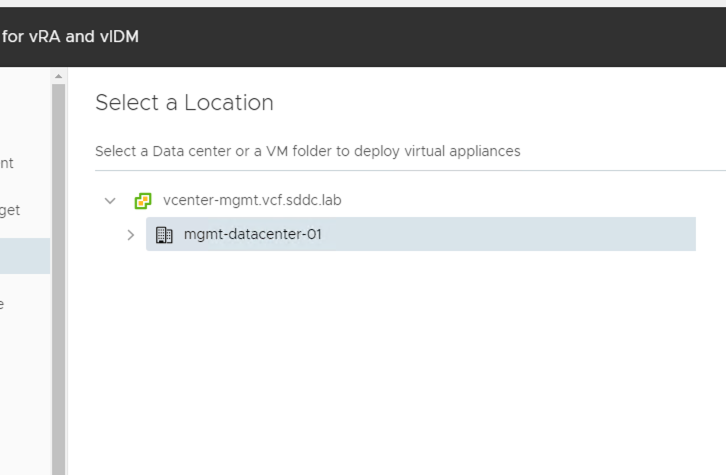
Task: Click the green vCenter server icon
Action: [x=144, y=200]
